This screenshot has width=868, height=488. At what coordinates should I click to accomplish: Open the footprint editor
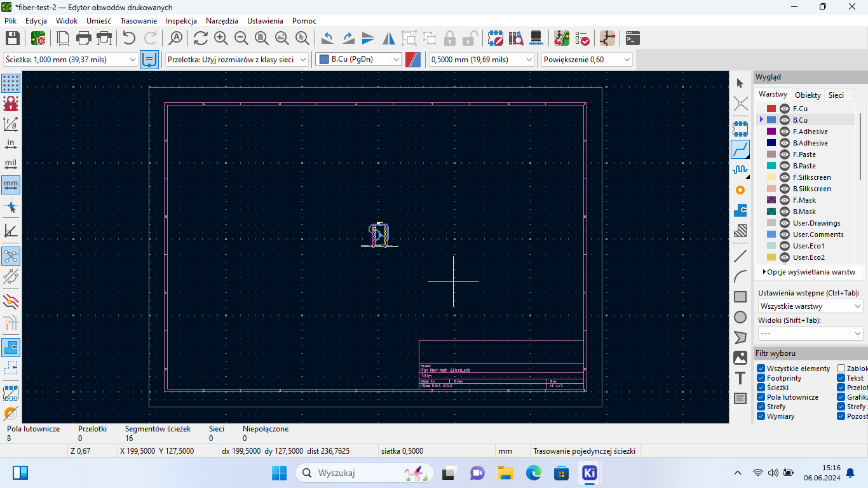pos(496,38)
